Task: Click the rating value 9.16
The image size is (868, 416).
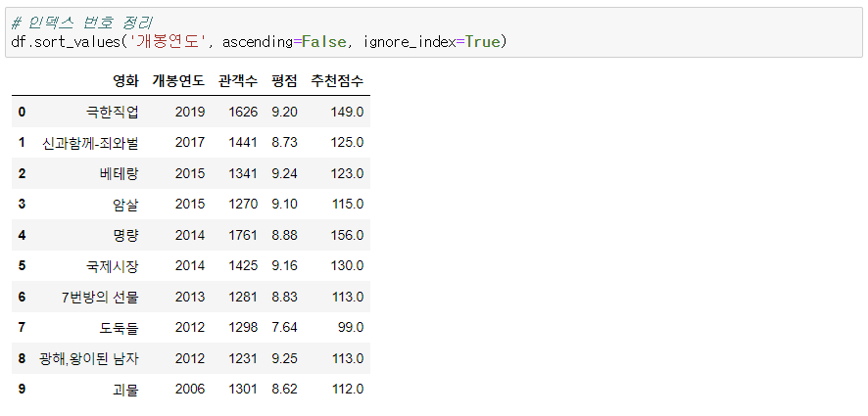Action: 284,266
